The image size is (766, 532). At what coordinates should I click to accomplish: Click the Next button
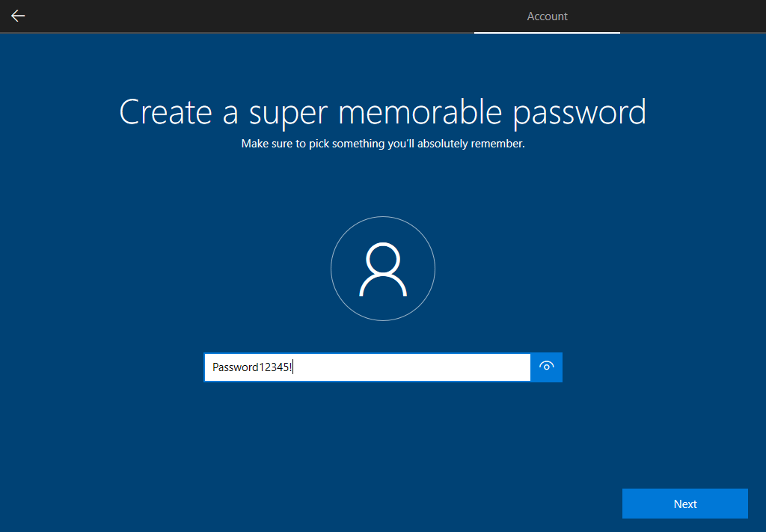(685, 504)
